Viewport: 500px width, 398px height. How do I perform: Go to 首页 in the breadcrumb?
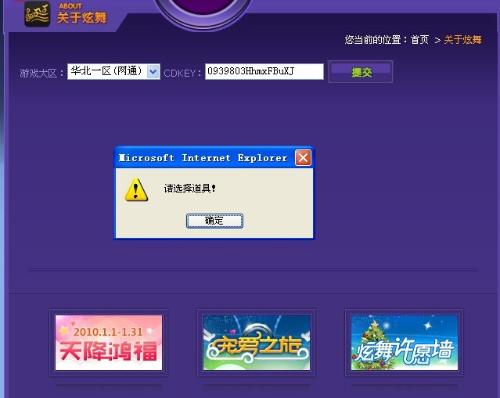pos(420,40)
